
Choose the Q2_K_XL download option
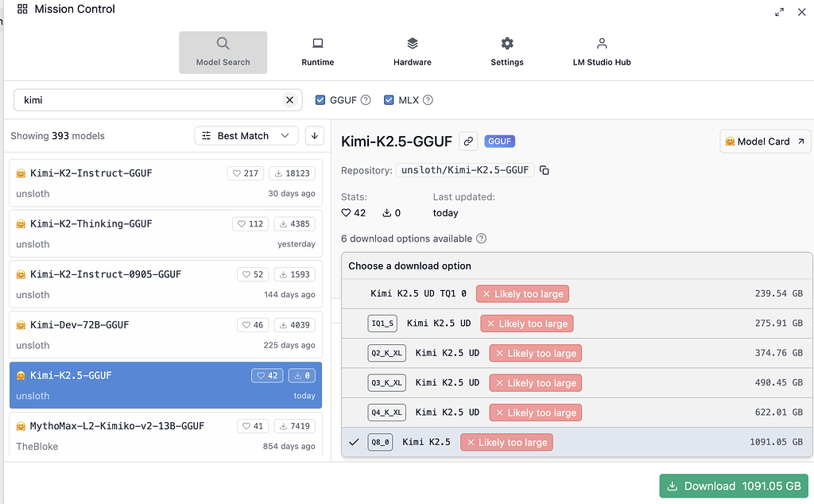577,353
